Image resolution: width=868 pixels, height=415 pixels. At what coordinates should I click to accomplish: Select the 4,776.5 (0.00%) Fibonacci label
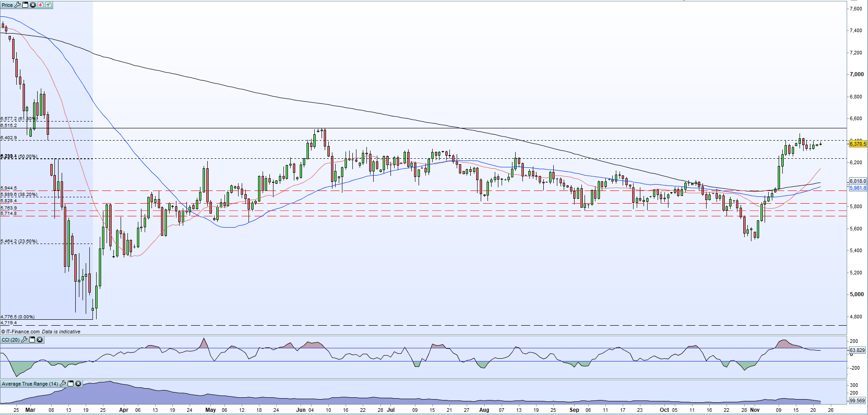tap(17, 317)
